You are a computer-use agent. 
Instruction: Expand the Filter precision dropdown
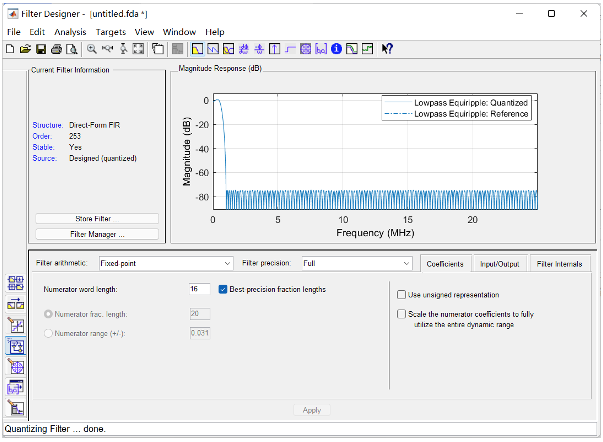pos(356,263)
